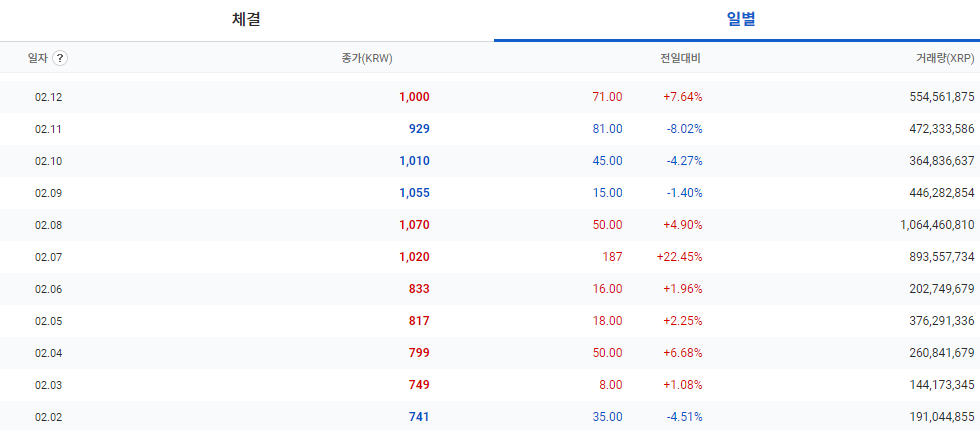Select the 02.03 date cell
The image size is (980, 430).
[49, 384]
